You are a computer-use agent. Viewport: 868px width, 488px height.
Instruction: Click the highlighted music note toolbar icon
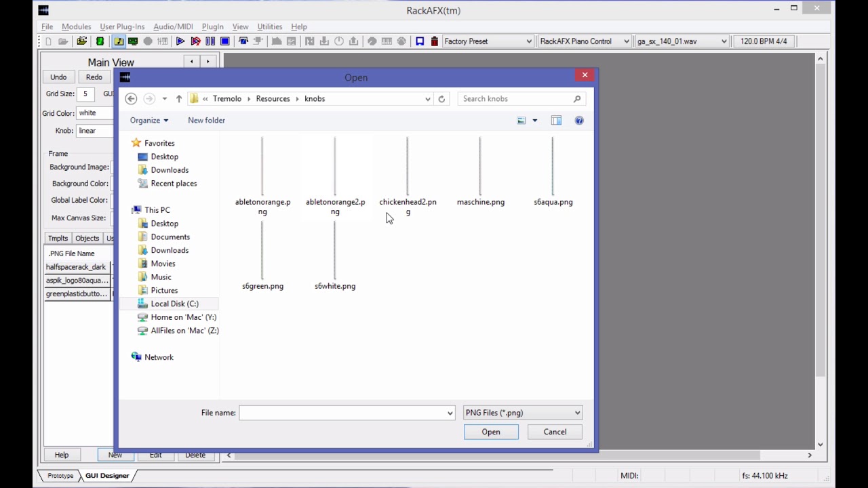[118, 41]
